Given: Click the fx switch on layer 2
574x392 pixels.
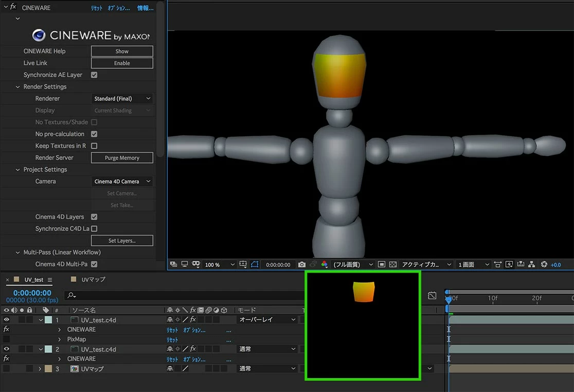Looking at the screenshot, I should (x=193, y=349).
